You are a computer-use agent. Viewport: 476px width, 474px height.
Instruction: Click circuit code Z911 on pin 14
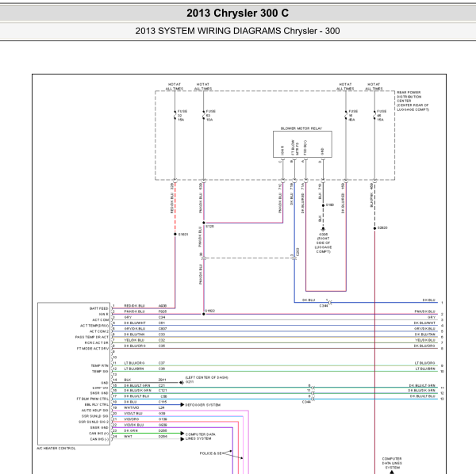pos(163,380)
